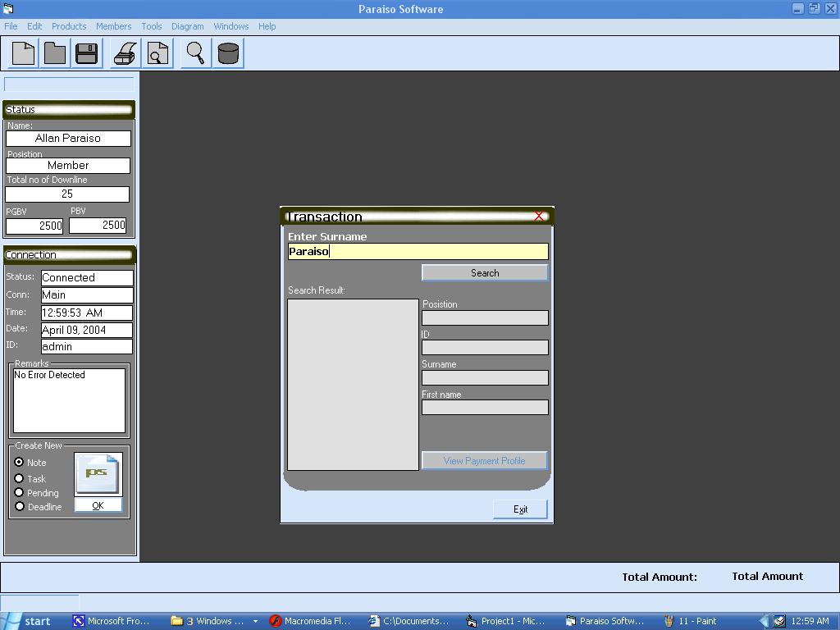Click the Paraiso Software title bar icon
Screen dimensions: 840x630
[x=7, y=8]
